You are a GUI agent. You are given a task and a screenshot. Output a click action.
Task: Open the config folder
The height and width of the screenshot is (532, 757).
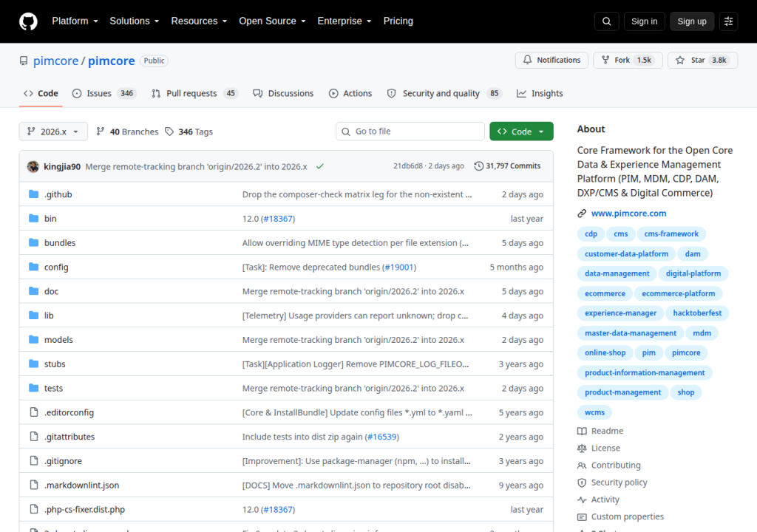click(56, 267)
